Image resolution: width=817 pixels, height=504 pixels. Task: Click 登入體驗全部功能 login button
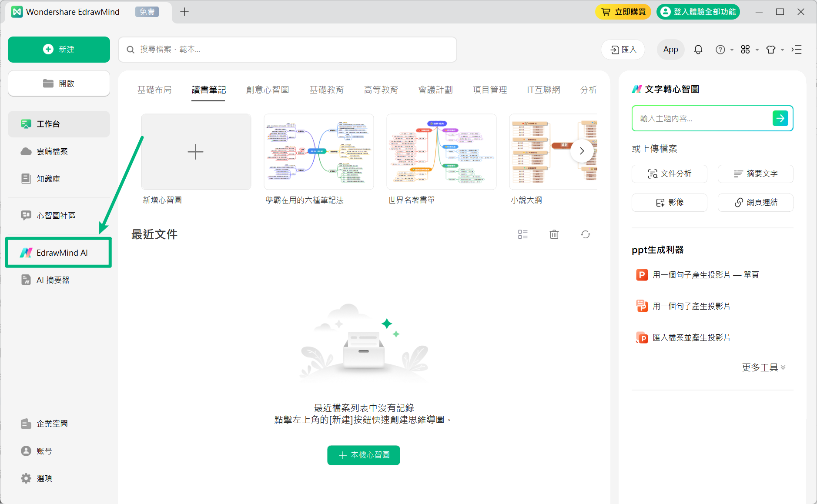click(698, 12)
